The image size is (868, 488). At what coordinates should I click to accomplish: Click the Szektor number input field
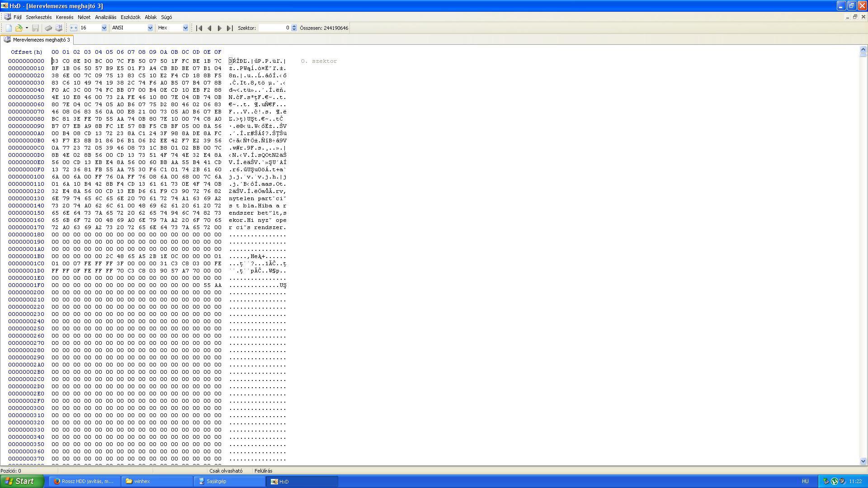tap(274, 28)
